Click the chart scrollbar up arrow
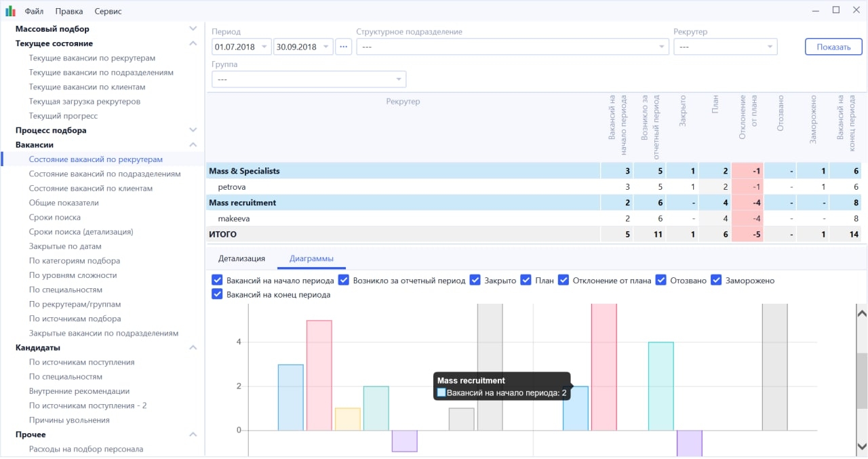The width and height of the screenshot is (868, 459). click(862, 313)
